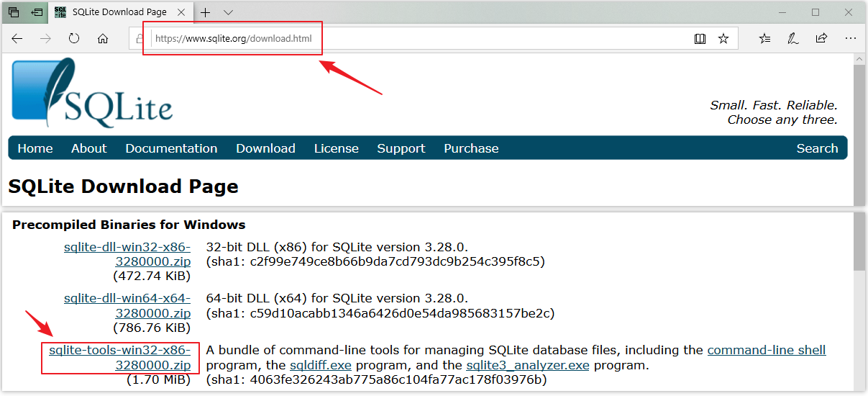Click the sha1 4063fe326243ab775a hash text
This screenshot has width=868, height=396.
click(376, 379)
